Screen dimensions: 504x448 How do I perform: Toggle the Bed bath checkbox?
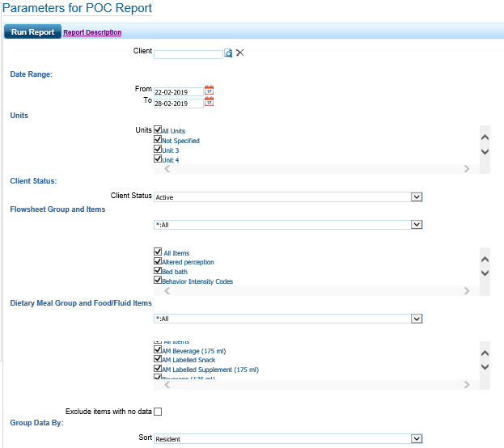click(x=158, y=271)
